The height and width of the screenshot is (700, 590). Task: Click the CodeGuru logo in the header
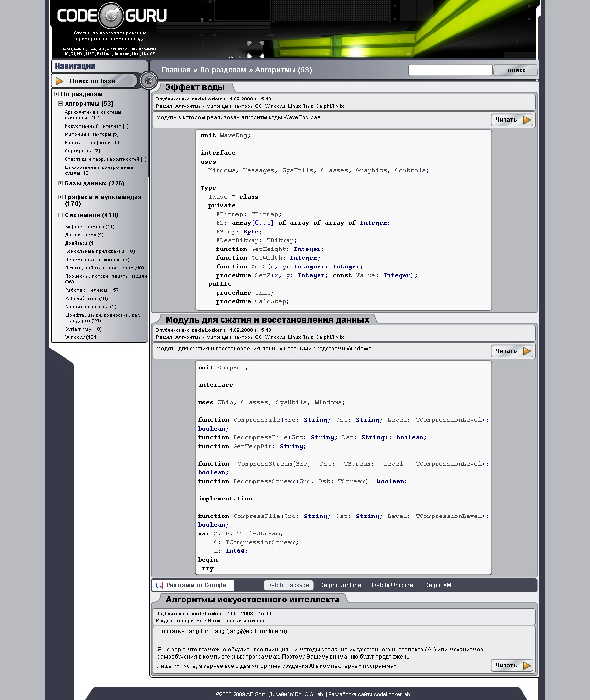[111, 16]
